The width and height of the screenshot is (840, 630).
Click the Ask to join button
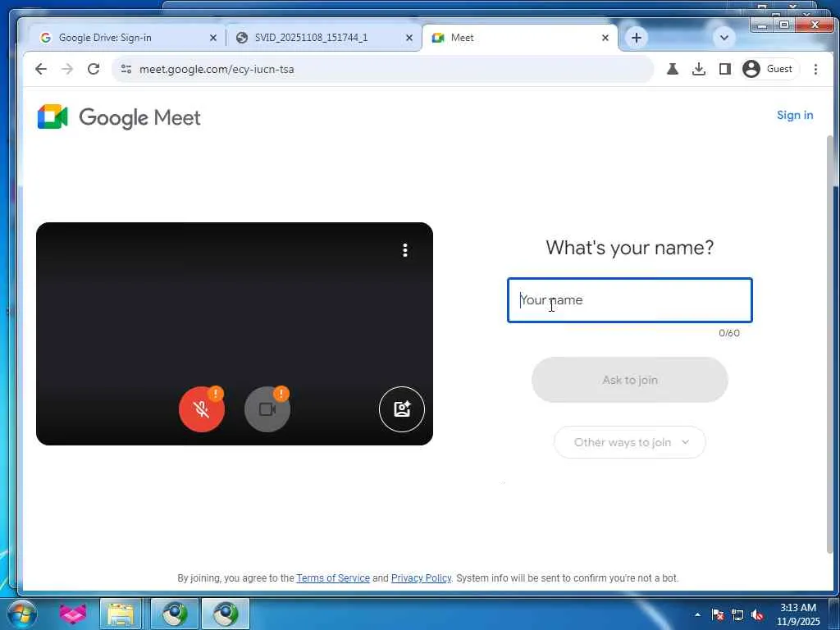(x=630, y=380)
